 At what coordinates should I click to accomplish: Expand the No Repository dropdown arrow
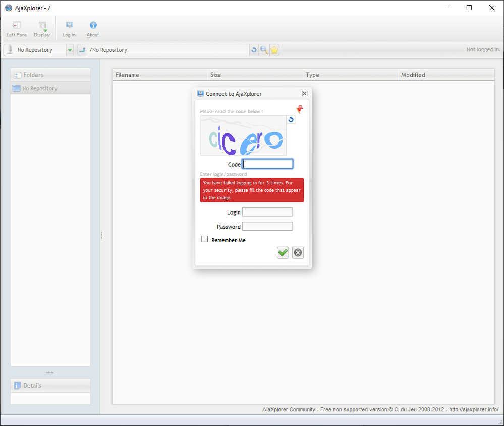(x=70, y=50)
